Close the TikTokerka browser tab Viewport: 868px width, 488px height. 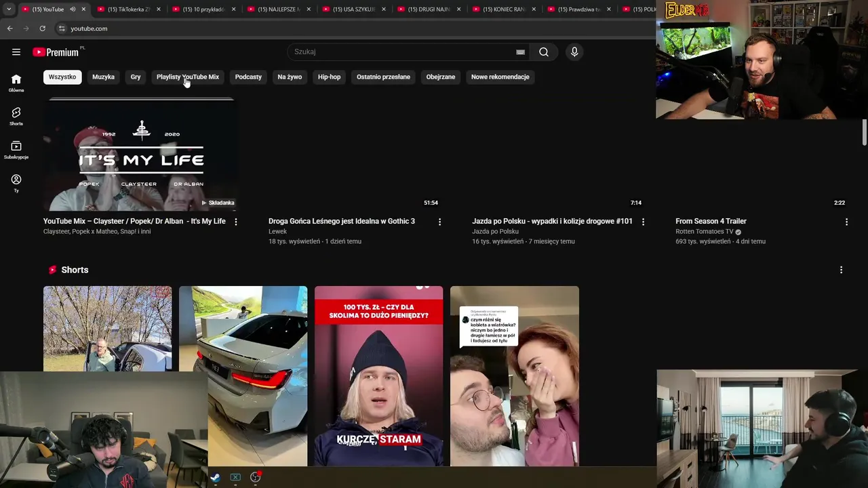(x=159, y=9)
